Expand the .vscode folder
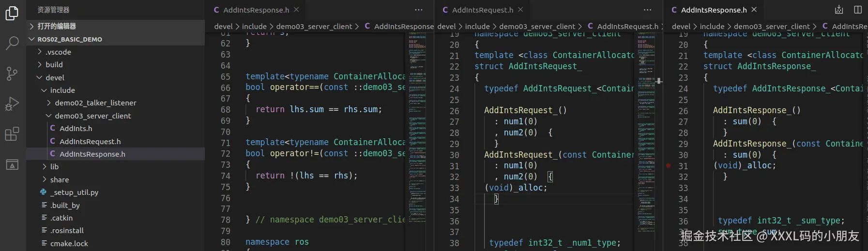 (x=116, y=52)
